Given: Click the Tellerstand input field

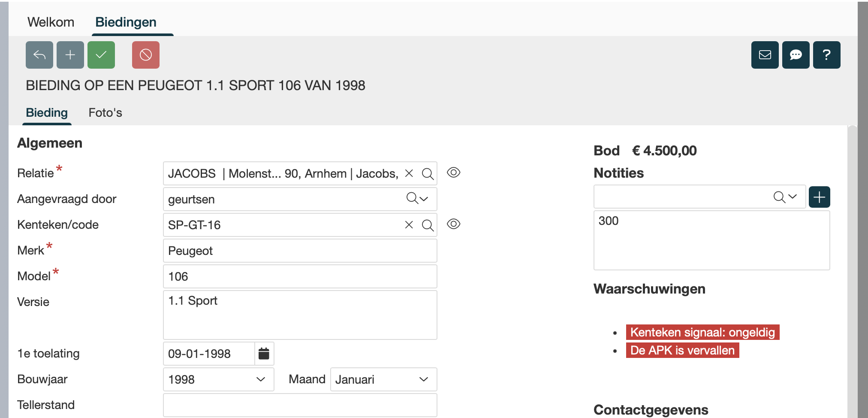Looking at the screenshot, I should 300,405.
